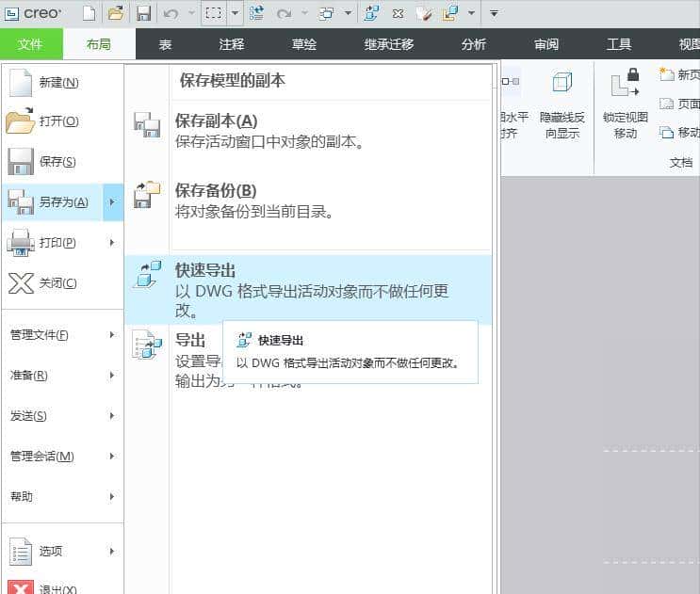Image resolution: width=700 pixels, height=594 pixels.
Task: Click the Regenerate icon in top toolbar
Action: click(x=256, y=13)
